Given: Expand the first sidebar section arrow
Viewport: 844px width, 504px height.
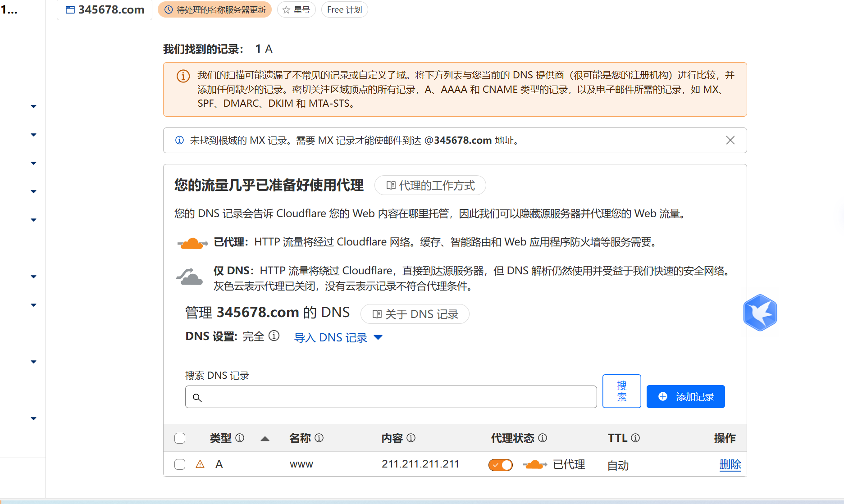Looking at the screenshot, I should click(33, 106).
